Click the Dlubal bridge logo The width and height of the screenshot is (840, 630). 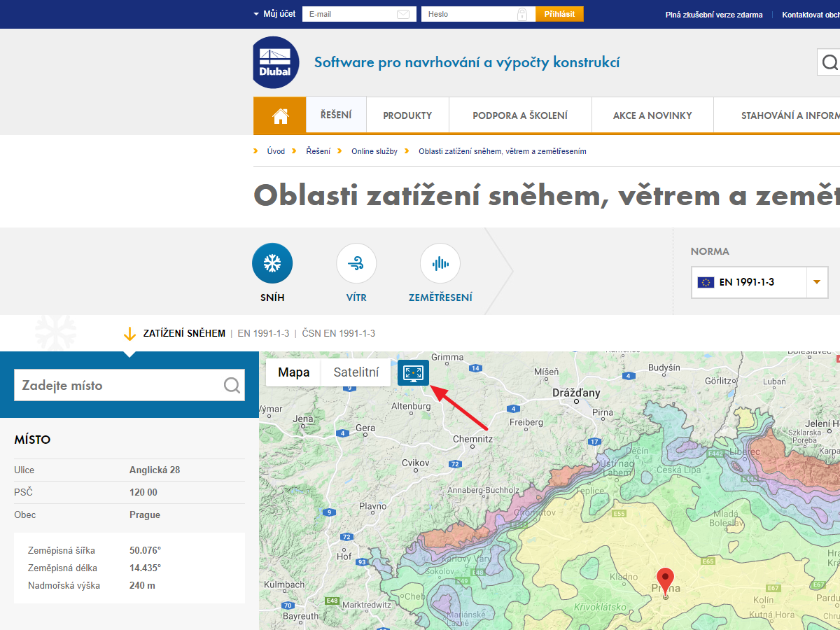[x=275, y=62]
